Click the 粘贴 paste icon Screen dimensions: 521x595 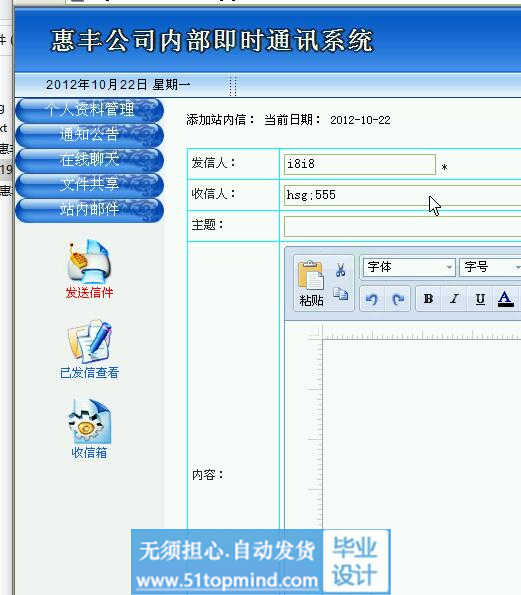pos(311,283)
